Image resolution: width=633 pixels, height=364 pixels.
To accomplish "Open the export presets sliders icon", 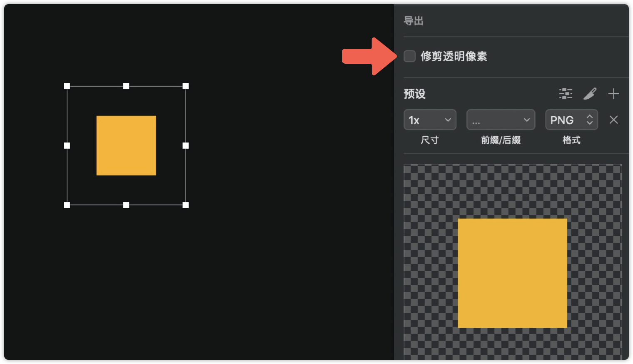I will click(x=566, y=94).
